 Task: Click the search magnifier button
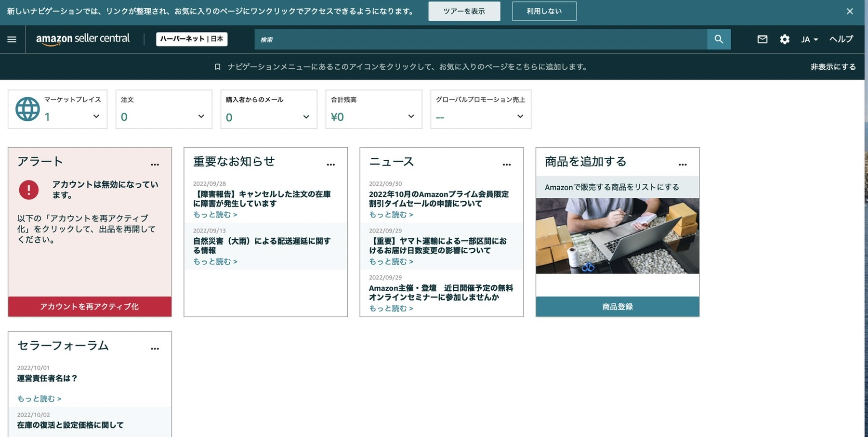tap(719, 39)
